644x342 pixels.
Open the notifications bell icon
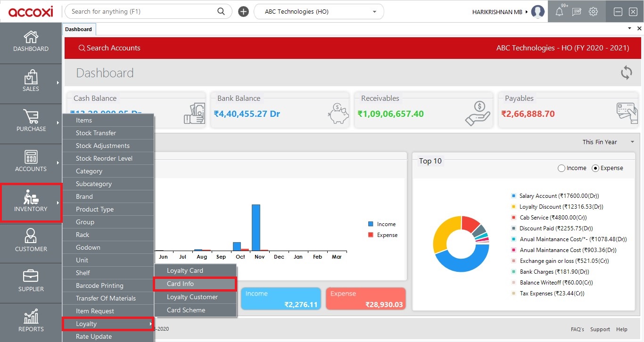(559, 12)
